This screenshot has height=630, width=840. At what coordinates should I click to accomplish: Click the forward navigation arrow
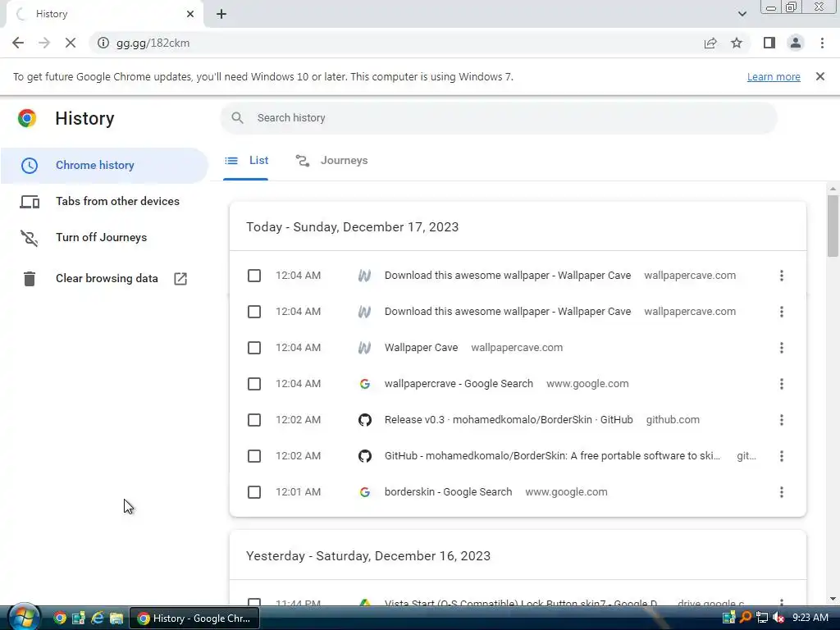[44, 43]
